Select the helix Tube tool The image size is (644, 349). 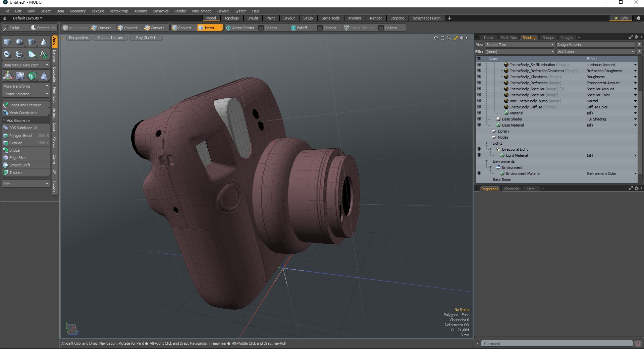[19, 54]
